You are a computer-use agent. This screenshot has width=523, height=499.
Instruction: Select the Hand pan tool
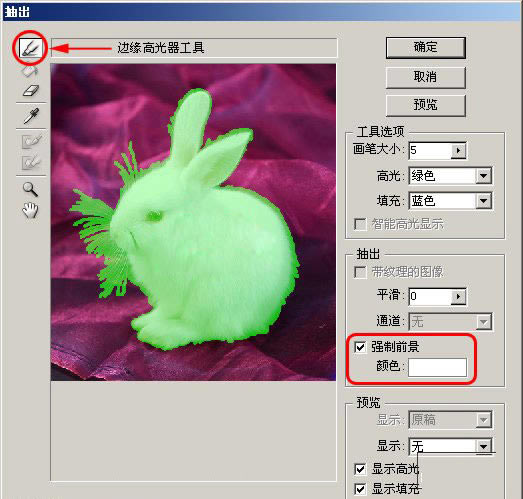point(30,210)
